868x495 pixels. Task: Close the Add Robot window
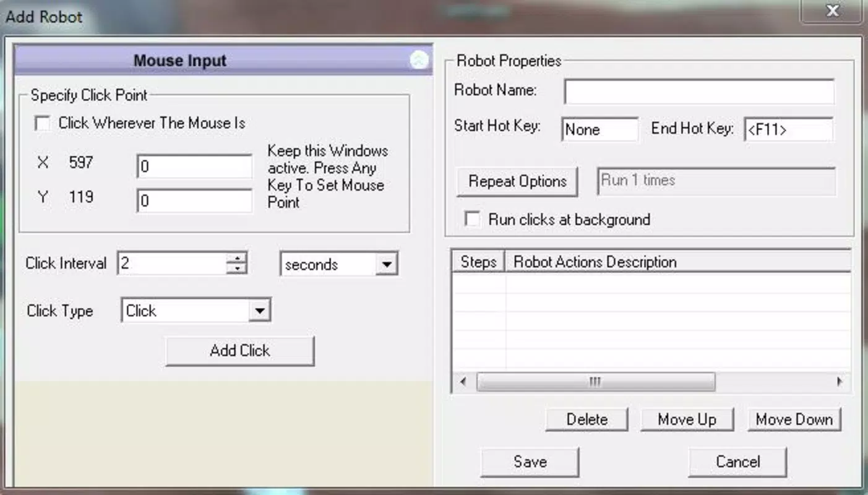pyautogui.click(x=832, y=11)
